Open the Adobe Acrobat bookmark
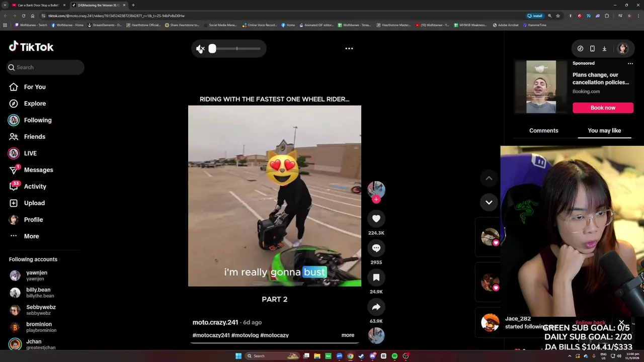Viewport: 644px width, 362px height. (x=506, y=25)
